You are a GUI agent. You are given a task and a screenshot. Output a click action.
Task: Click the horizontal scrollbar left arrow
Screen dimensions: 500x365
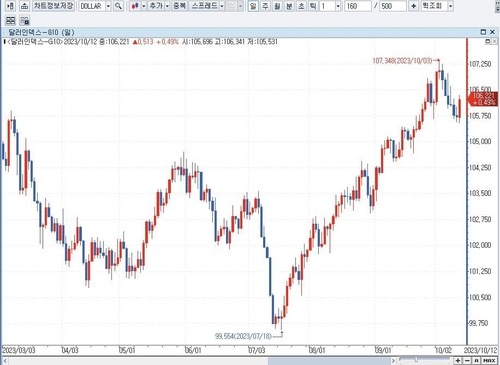[x=5, y=361]
